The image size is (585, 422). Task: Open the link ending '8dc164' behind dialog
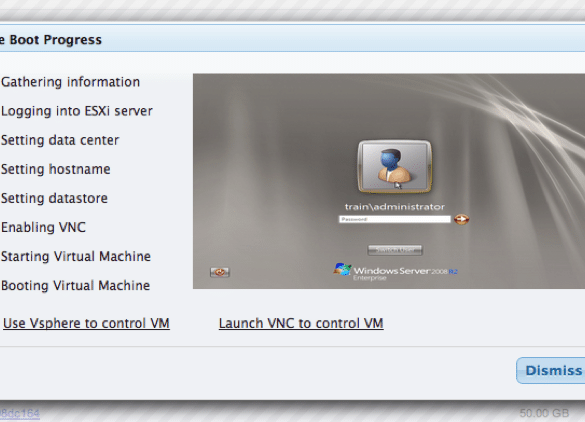(x=20, y=413)
